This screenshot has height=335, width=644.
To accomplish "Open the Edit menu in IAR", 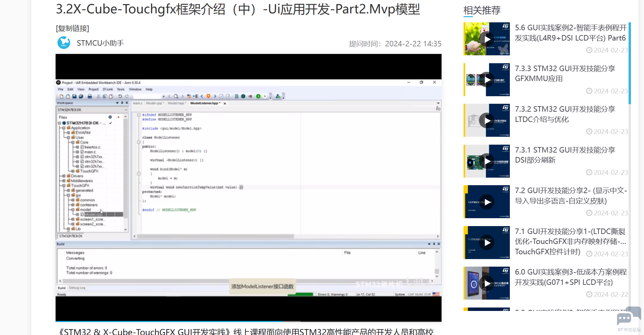I will click(70, 89).
